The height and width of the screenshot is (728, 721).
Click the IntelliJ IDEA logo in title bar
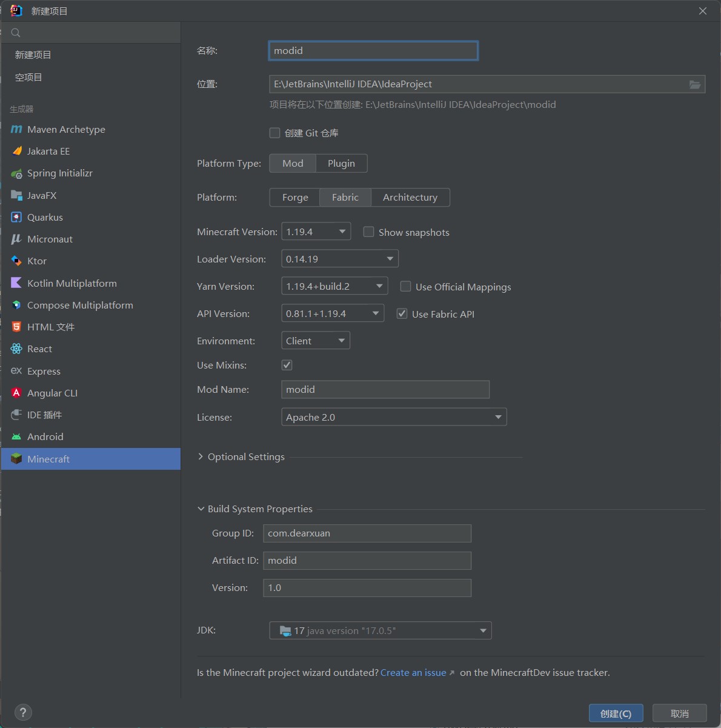[16, 11]
